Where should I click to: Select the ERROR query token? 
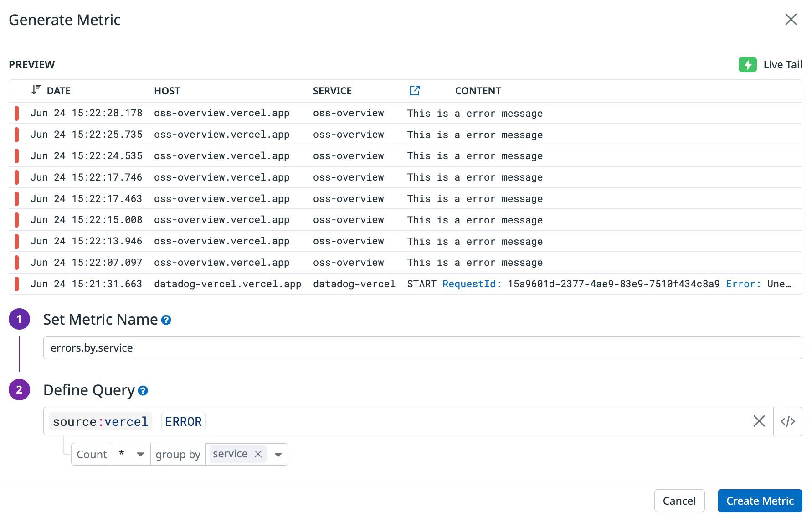[183, 421]
